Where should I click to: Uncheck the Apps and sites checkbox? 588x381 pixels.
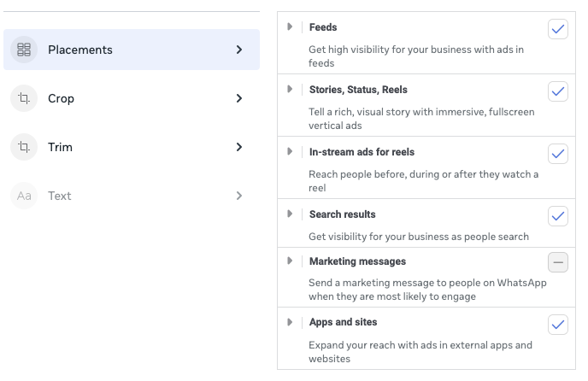(558, 324)
